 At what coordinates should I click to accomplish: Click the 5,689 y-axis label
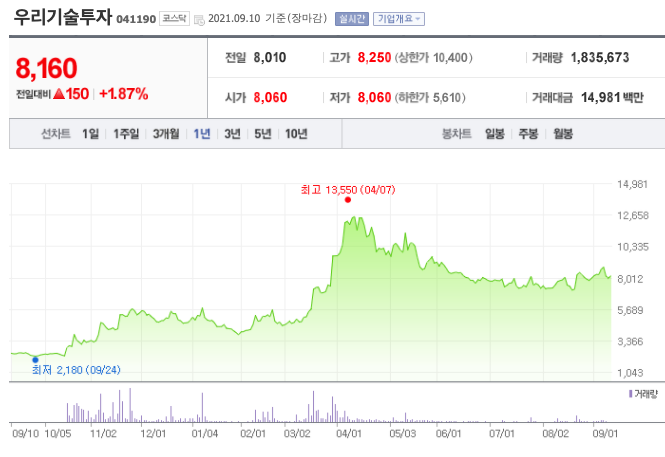[630, 310]
